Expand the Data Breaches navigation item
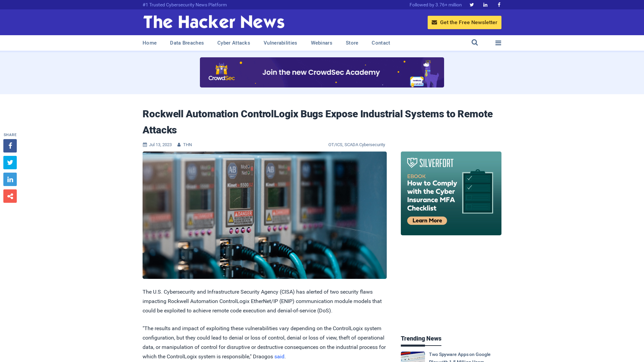The height and width of the screenshot is (362, 644). (186, 43)
